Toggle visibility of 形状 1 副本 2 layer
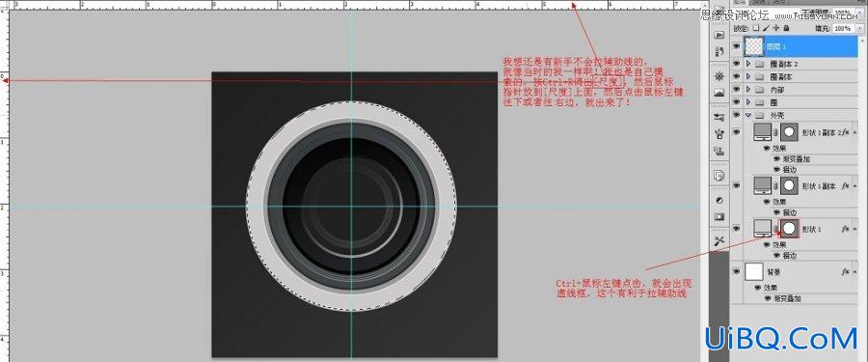 [x=736, y=132]
